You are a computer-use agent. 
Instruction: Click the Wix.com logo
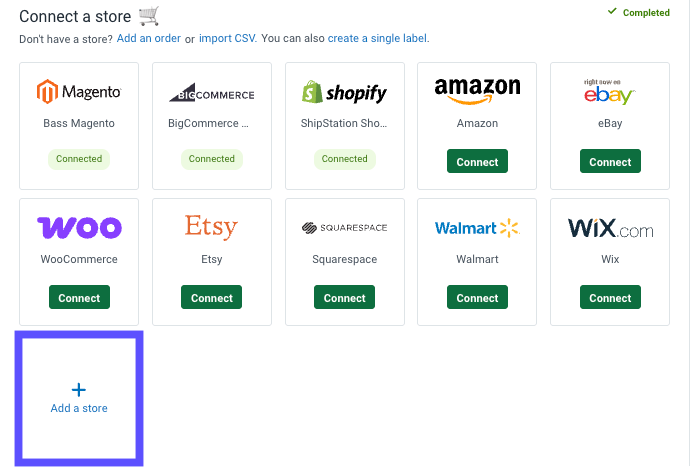(610, 228)
